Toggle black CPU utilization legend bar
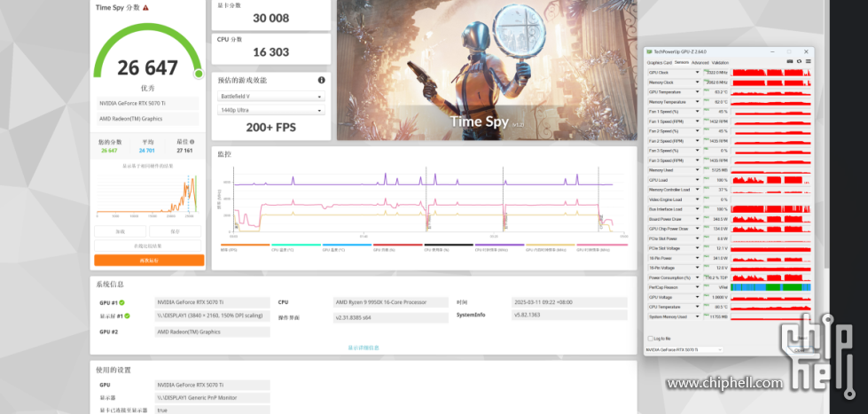868x414 pixels. (x=449, y=245)
